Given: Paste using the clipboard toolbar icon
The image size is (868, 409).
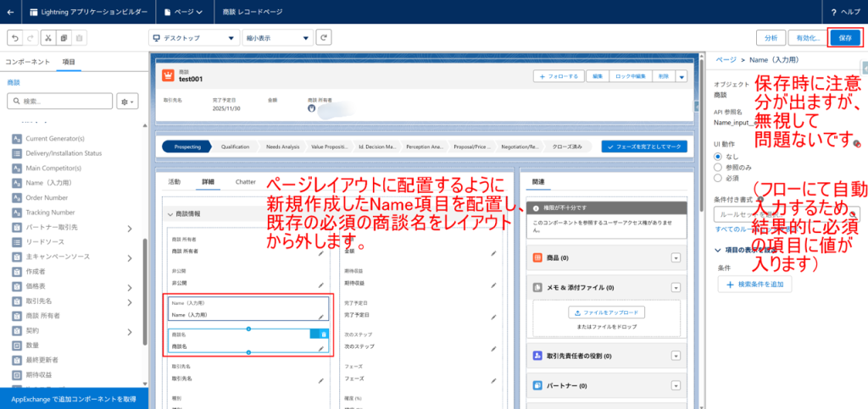Looking at the screenshot, I should [x=79, y=38].
